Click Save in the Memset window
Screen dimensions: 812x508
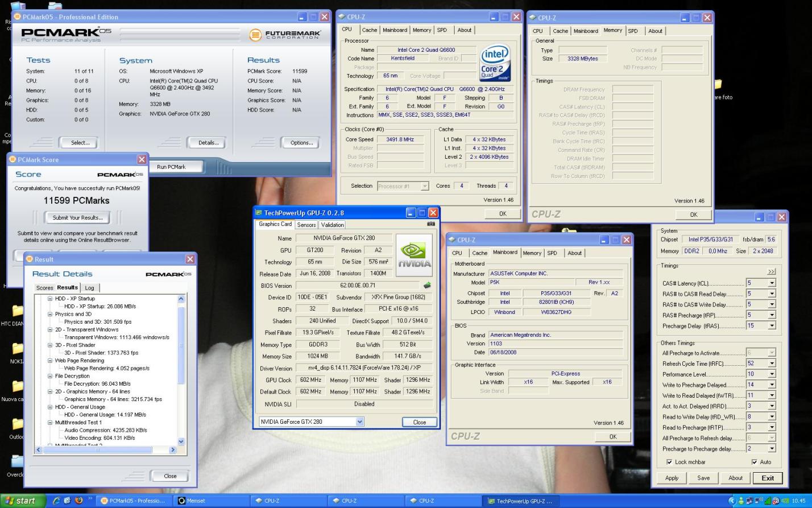click(703, 478)
